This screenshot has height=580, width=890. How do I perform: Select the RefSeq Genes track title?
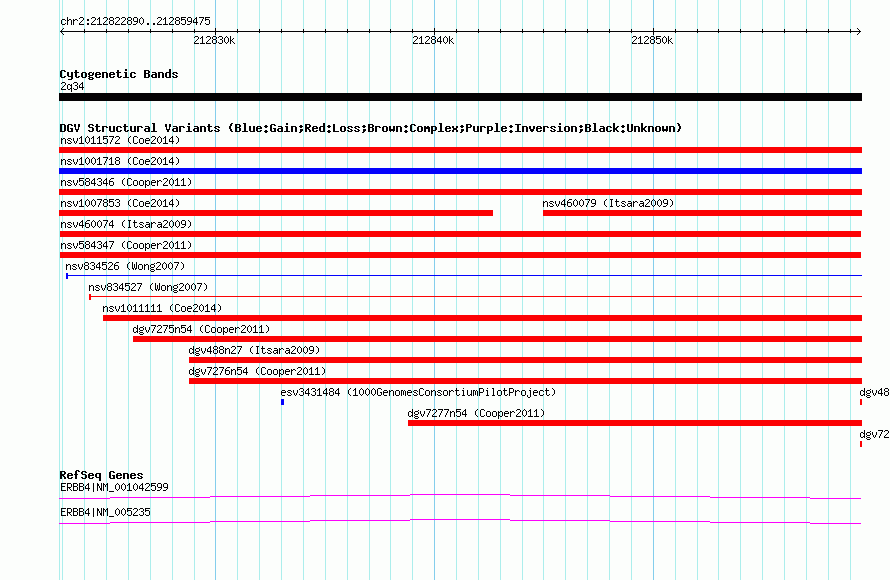click(101, 475)
